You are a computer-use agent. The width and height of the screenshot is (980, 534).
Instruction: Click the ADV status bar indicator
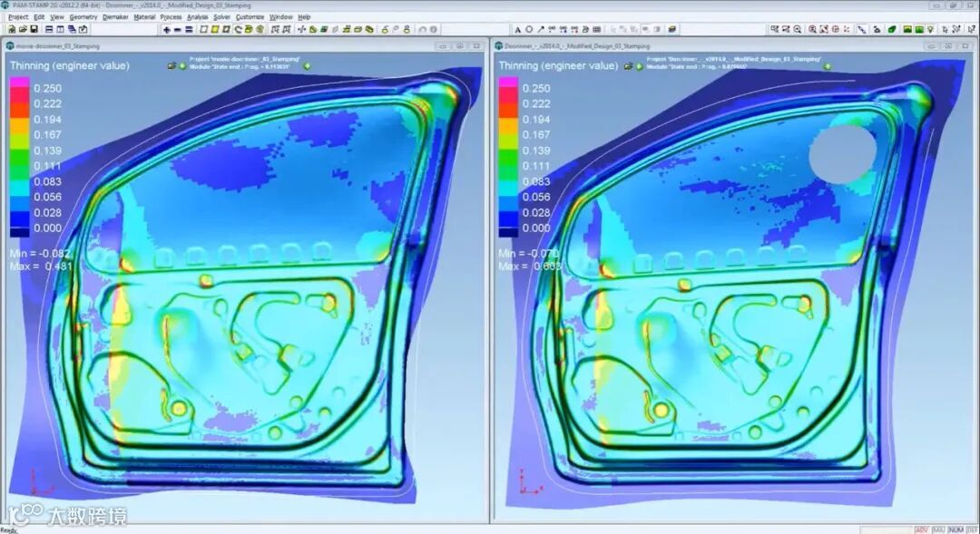coord(921,529)
